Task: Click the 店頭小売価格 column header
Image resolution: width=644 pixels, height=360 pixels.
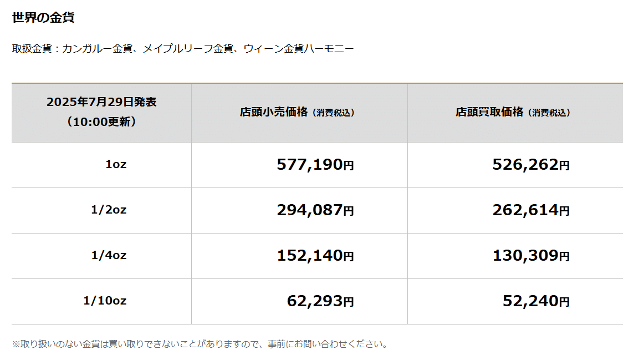Action: point(274,112)
